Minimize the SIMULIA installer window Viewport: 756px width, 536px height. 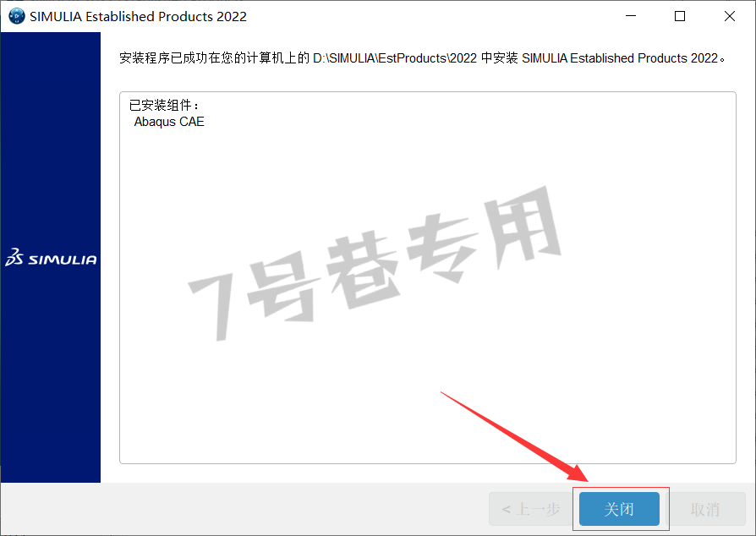[631, 16]
